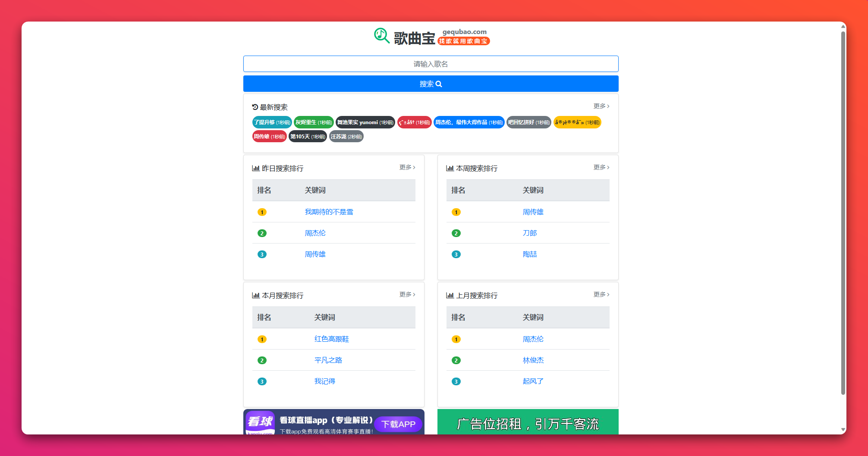868x456 pixels.
Task: Click the bar chart icon beside 昨日搜索排行
Action: pyautogui.click(x=256, y=169)
